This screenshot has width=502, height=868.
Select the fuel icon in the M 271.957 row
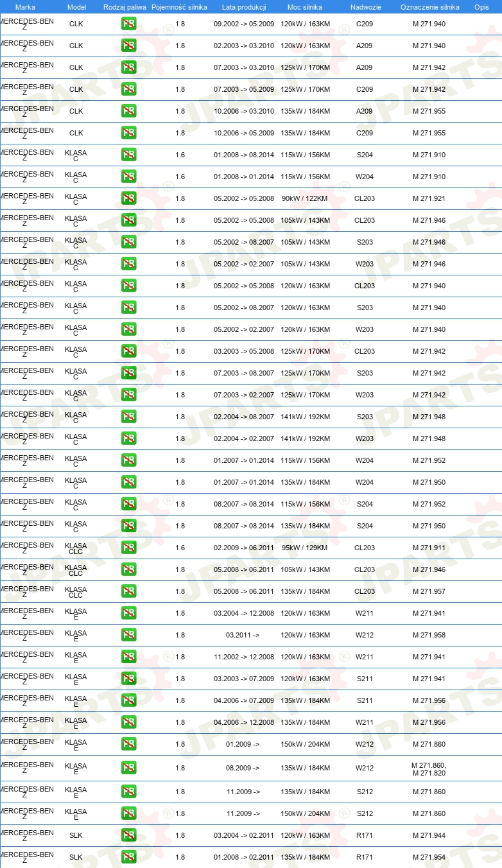coord(128,591)
